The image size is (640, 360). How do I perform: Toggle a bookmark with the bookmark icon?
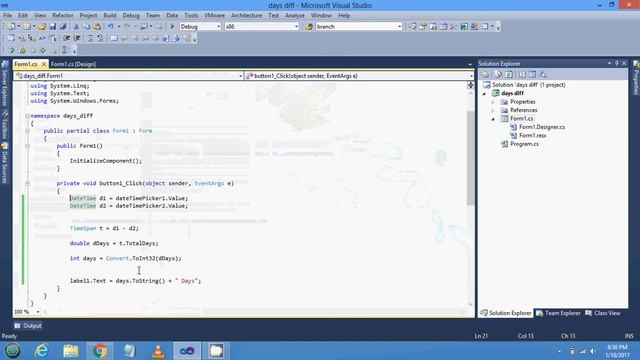114,38
